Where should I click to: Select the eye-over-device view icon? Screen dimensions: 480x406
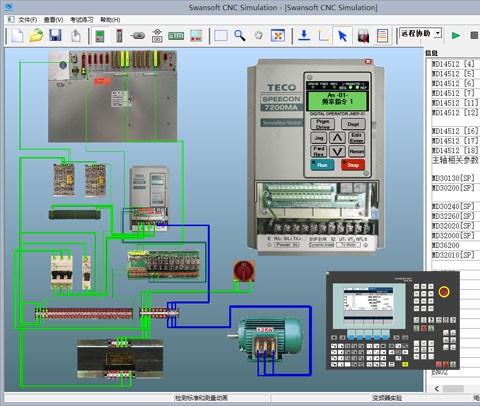157,35
